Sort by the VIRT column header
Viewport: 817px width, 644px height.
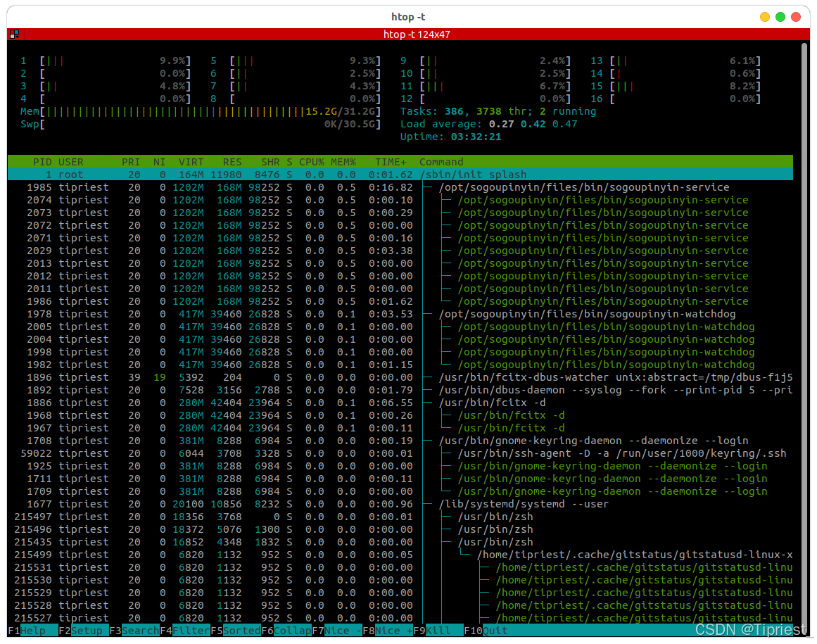click(x=191, y=162)
